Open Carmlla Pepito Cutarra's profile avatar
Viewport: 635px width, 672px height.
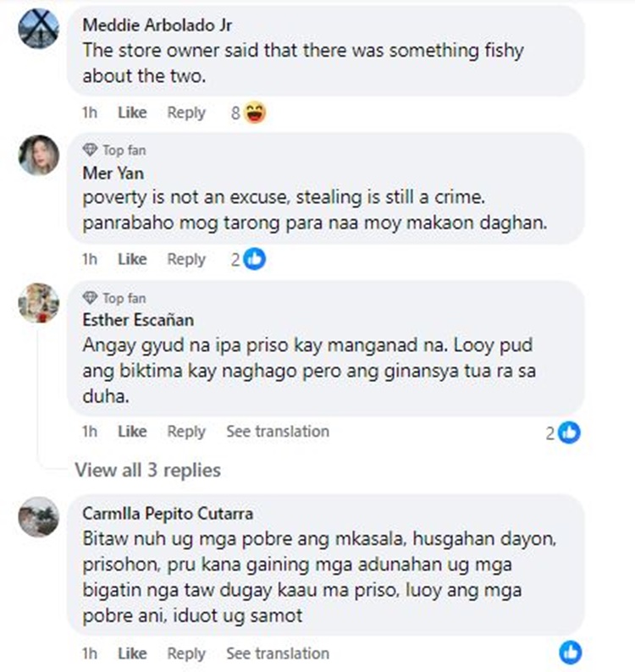(39, 517)
